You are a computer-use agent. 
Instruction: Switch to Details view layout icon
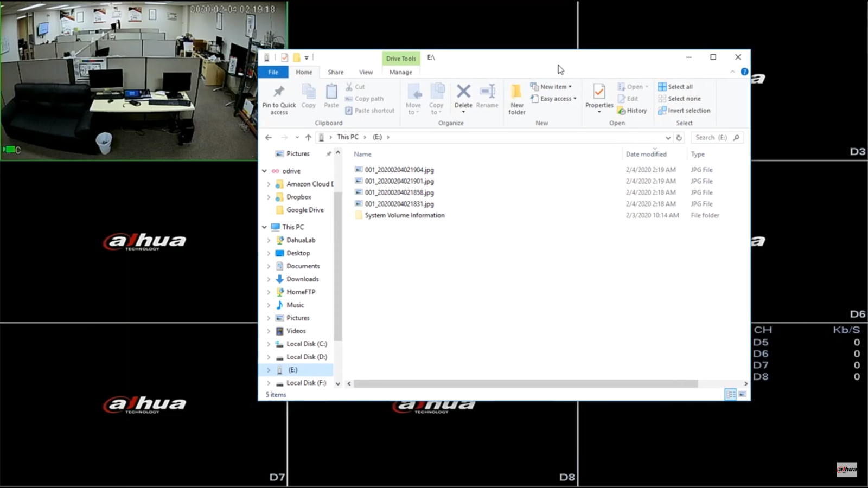[730, 394]
